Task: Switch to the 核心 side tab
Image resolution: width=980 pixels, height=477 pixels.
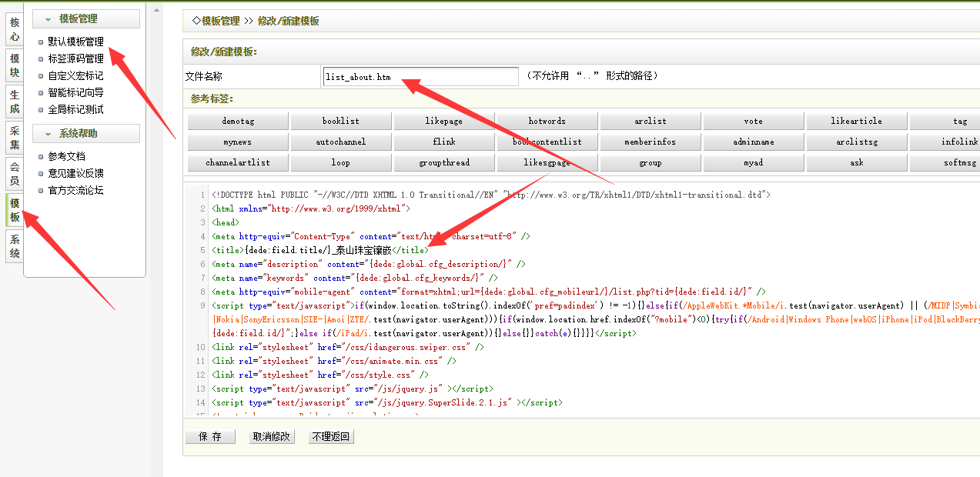Action: [x=15, y=29]
